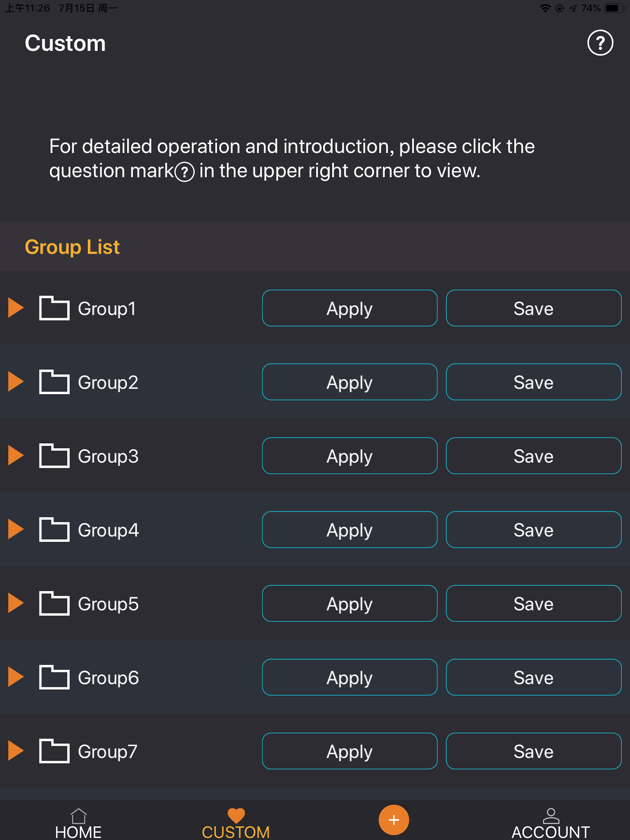
Task: Click the Custom page title
Action: pos(65,43)
